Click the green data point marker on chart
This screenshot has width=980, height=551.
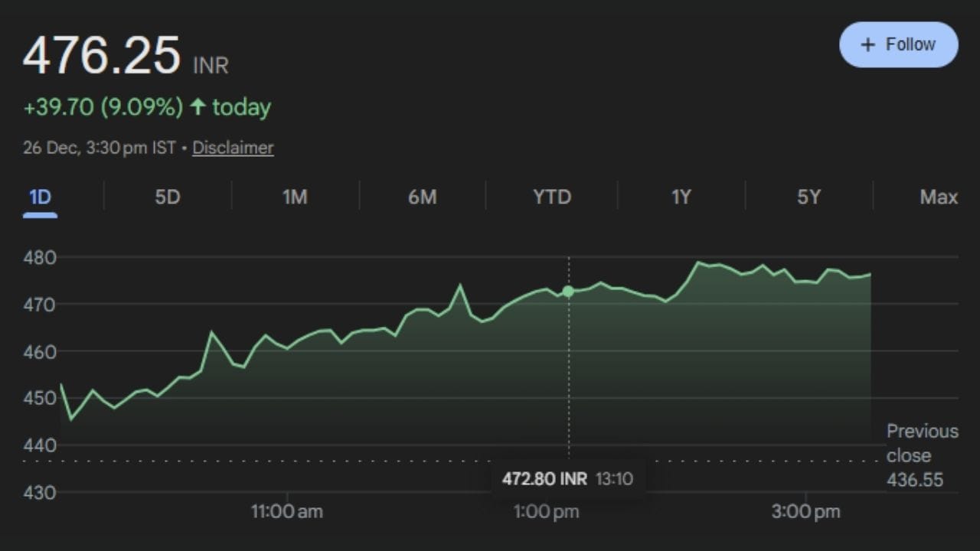click(568, 292)
